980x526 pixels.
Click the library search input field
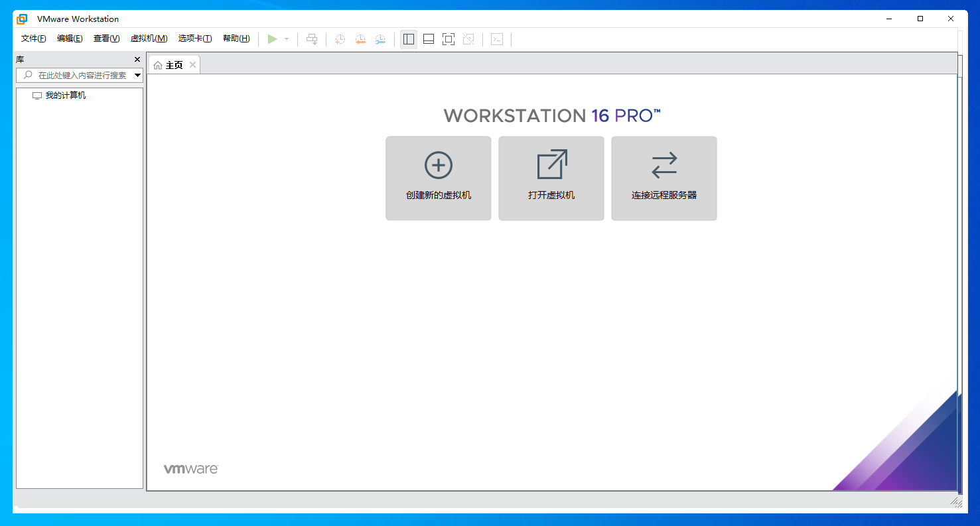pos(79,75)
